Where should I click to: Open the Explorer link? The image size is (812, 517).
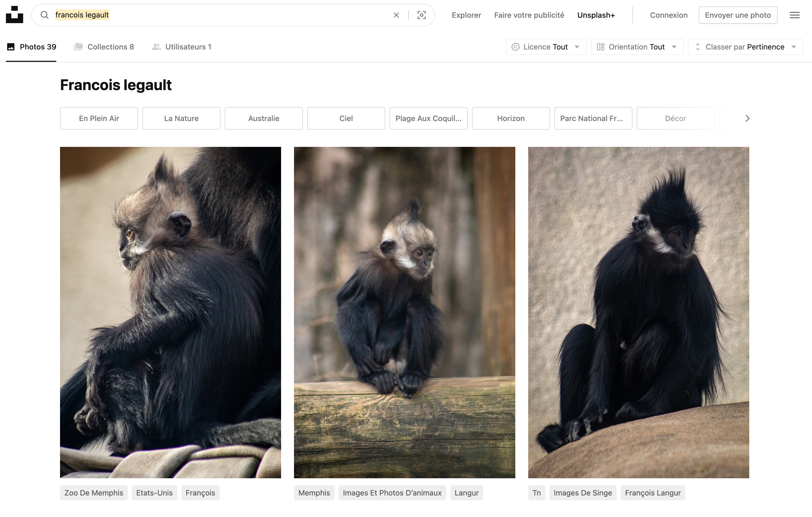pyautogui.click(x=466, y=15)
